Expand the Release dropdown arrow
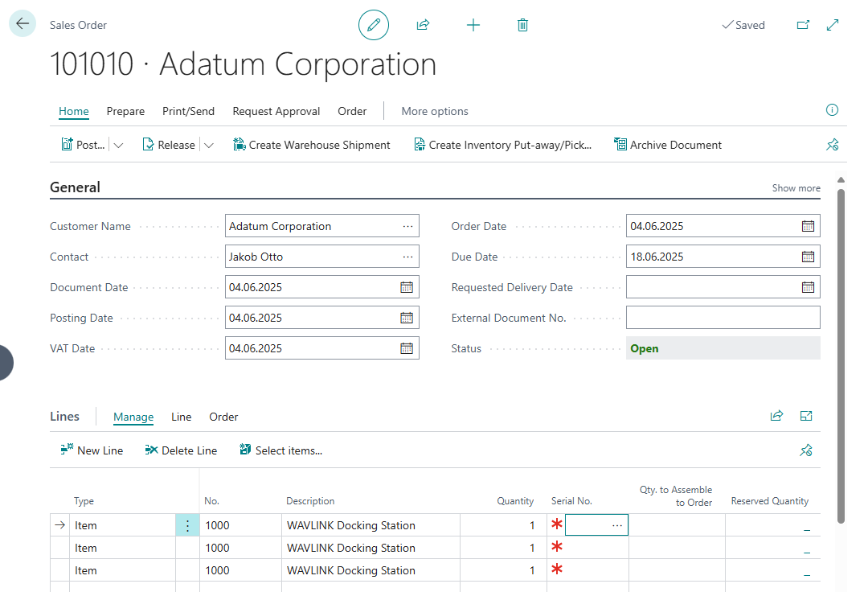Viewport: 868px width, 592px height. pyautogui.click(x=209, y=146)
